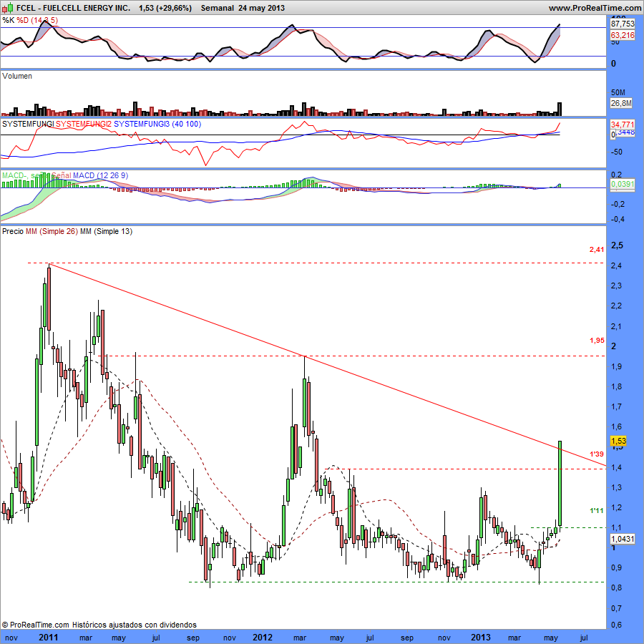Click the -0,4 MACD scale label
Image resolution: width=644 pixels, height=644 pixels.
[x=618, y=220]
